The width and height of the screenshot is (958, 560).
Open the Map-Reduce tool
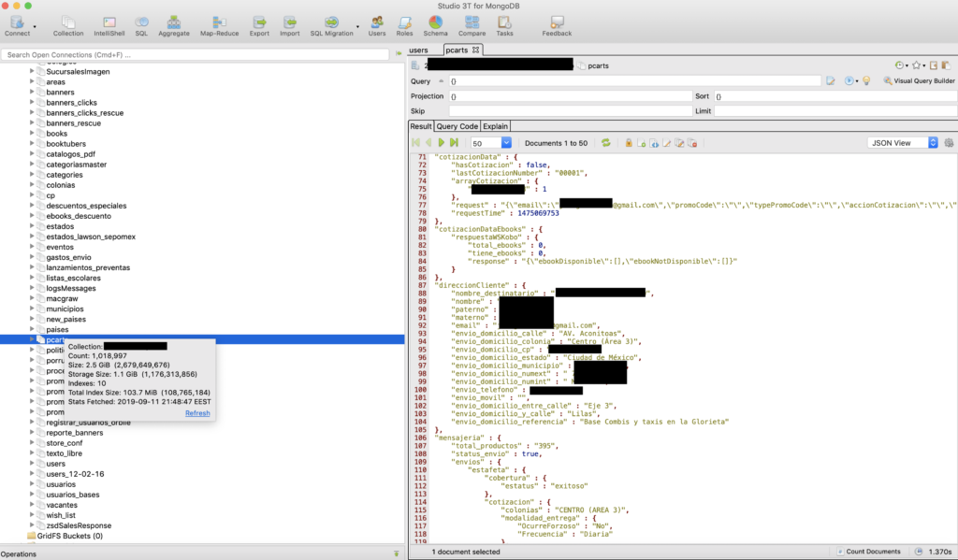(219, 26)
